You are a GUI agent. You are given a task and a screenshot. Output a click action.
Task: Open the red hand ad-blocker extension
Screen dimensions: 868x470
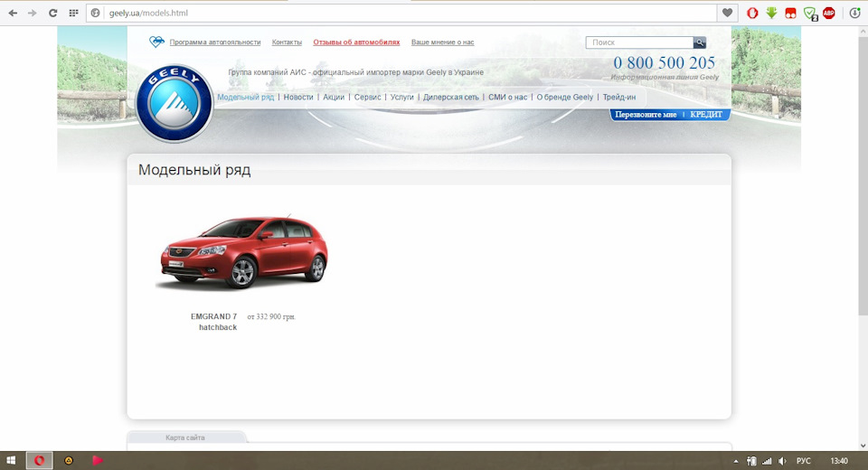coord(751,13)
